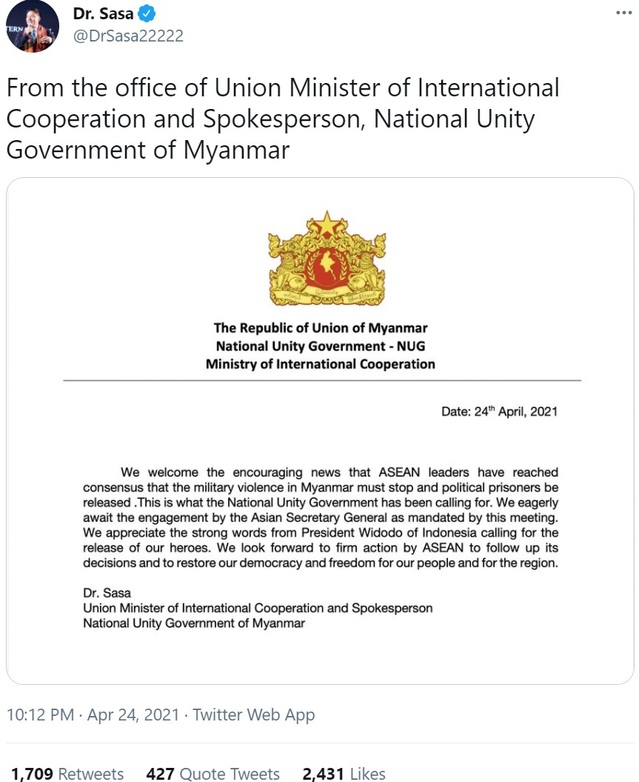Click the "Ministry of International Cooperation" line
The width and height of the screenshot is (639, 782).
[320, 364]
